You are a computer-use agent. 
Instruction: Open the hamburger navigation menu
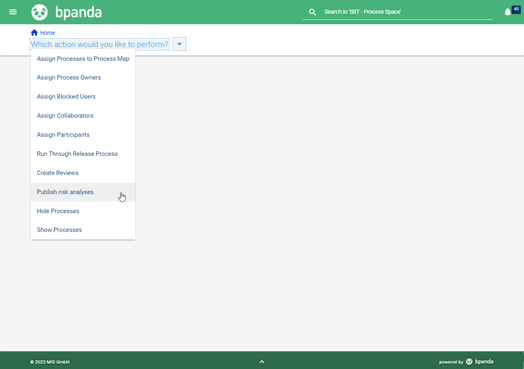click(x=13, y=12)
